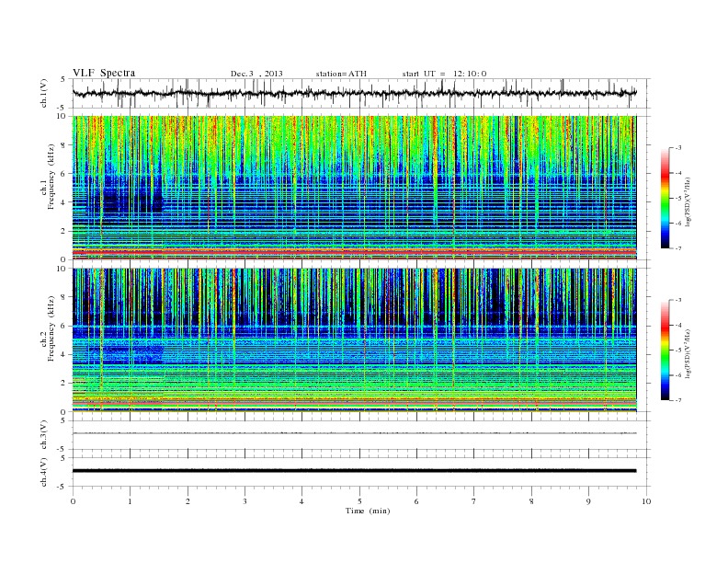Viewport: 728px width, 563px height.
Task: Click the "ch.1(V)" axis label
Action: [x=43, y=93]
